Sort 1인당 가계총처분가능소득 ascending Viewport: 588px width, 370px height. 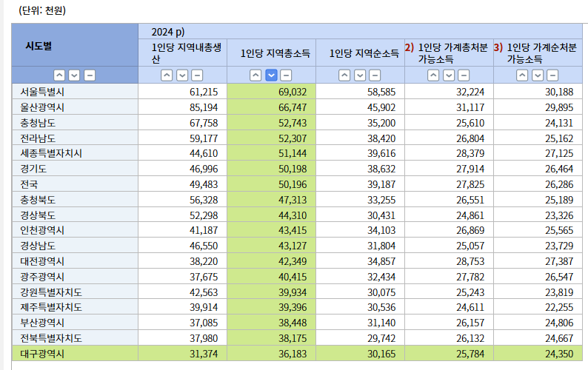click(434, 75)
